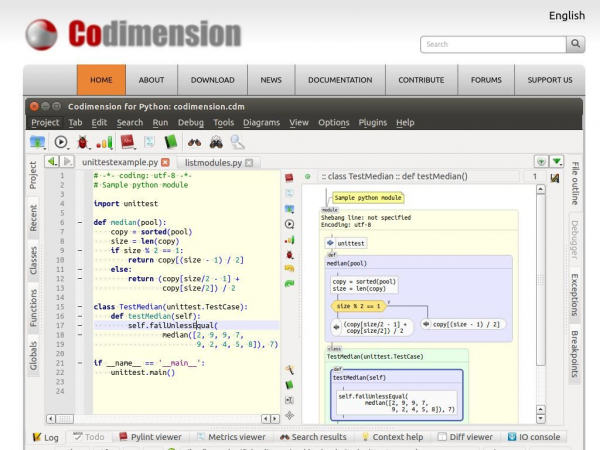Click the profile bar chart toolbar icon
Screen dimensions: 600x450
point(104,142)
